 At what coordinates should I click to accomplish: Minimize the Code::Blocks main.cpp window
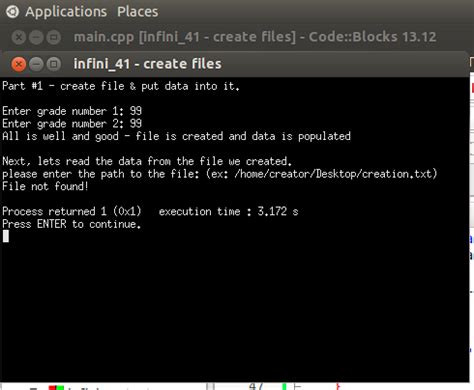(x=36, y=37)
